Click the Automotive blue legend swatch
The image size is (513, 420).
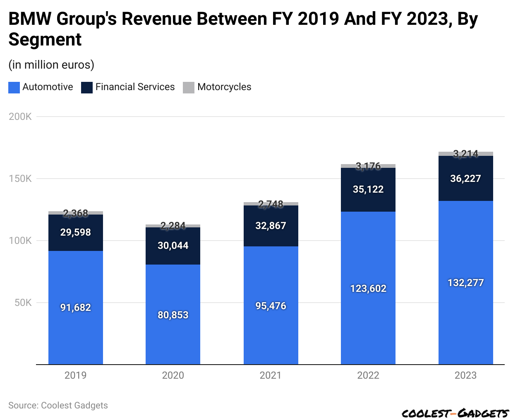tap(14, 87)
